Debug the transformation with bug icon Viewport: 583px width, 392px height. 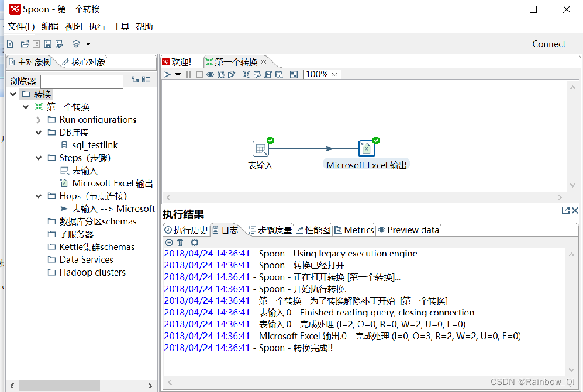click(x=221, y=75)
